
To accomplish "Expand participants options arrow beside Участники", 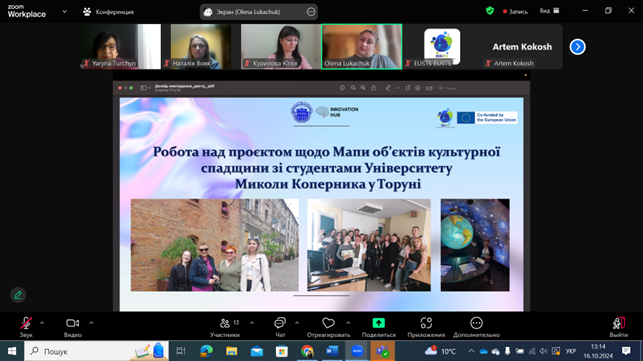I will [x=251, y=323].
